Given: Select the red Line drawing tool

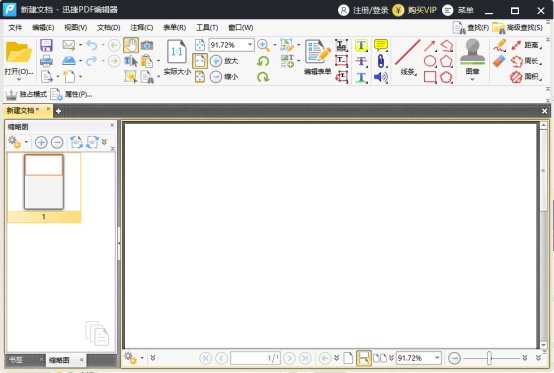Looking at the screenshot, I should tap(408, 53).
